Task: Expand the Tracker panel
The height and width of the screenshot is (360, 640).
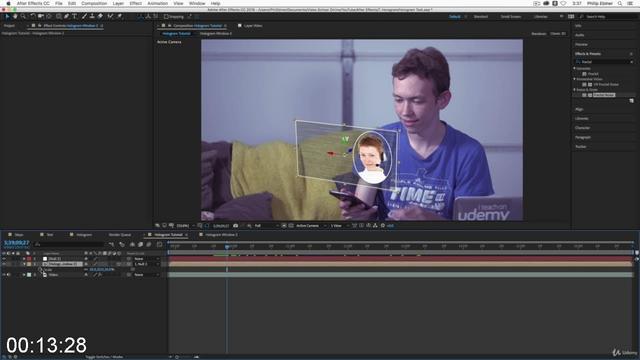Action: tap(581, 147)
